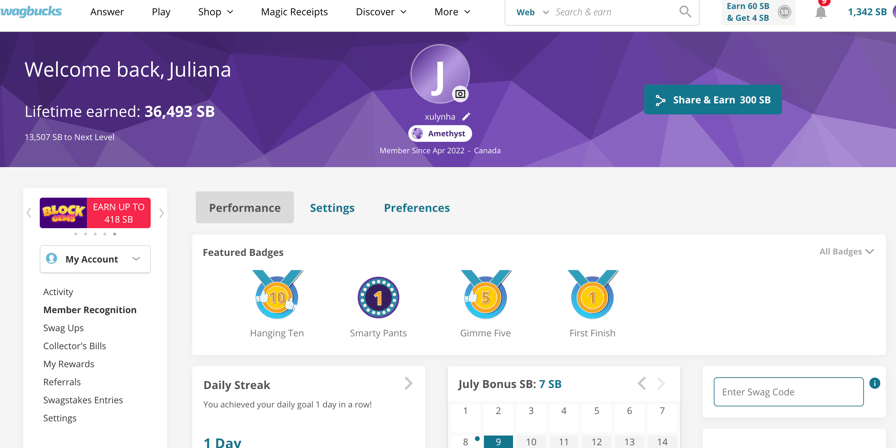
Task: Open Member Recognition in sidebar
Action: click(x=90, y=310)
